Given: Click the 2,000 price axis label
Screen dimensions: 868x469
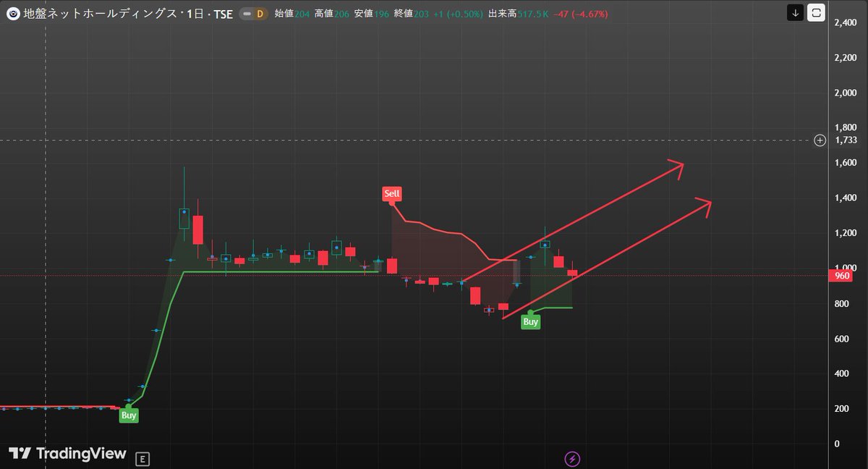Looking at the screenshot, I should click(x=846, y=93).
